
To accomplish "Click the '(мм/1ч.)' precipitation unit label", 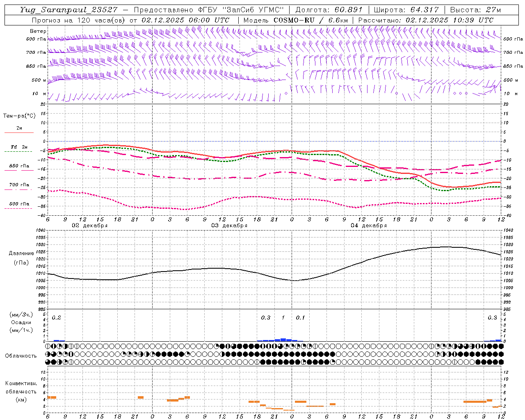I will point(21,330).
